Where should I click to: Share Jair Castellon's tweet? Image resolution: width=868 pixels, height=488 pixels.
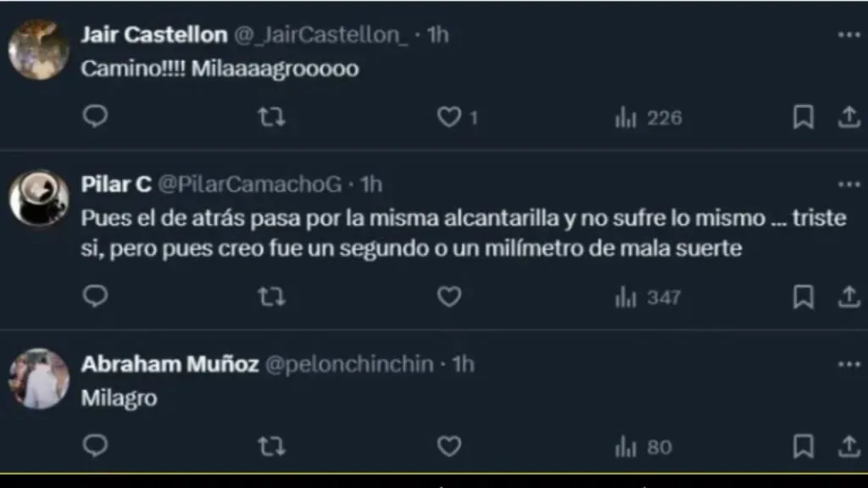[x=849, y=118]
